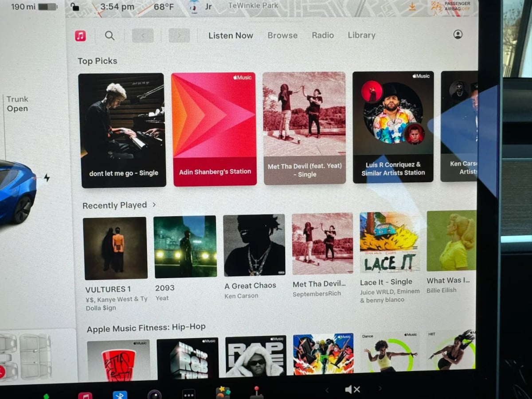This screenshot has height=399, width=532.
Task: Go back with the left arrow button
Action: [143, 35]
